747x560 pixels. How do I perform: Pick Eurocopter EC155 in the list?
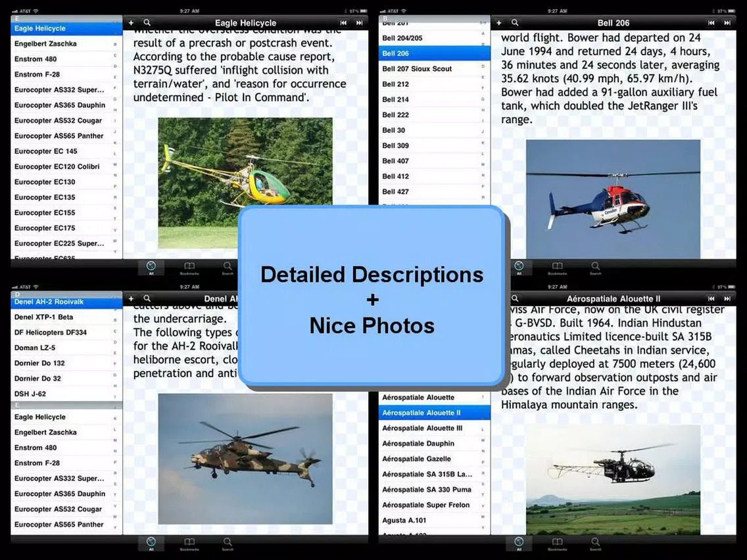(x=66, y=212)
